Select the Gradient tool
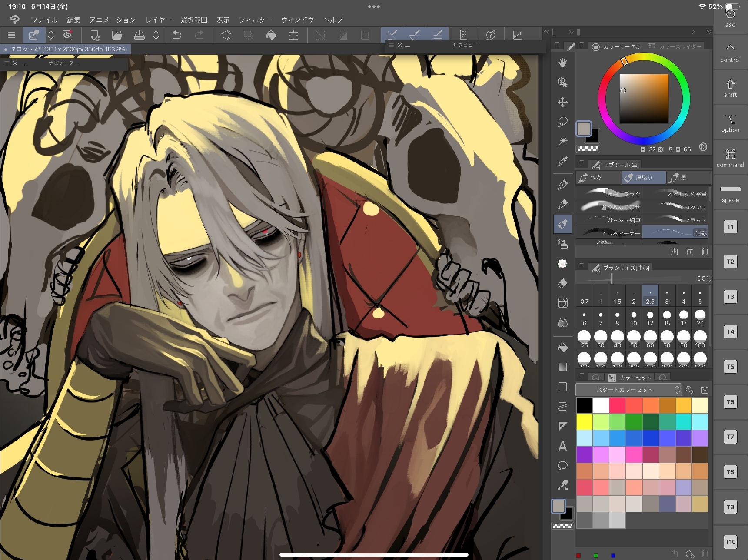The image size is (748, 560). click(562, 367)
